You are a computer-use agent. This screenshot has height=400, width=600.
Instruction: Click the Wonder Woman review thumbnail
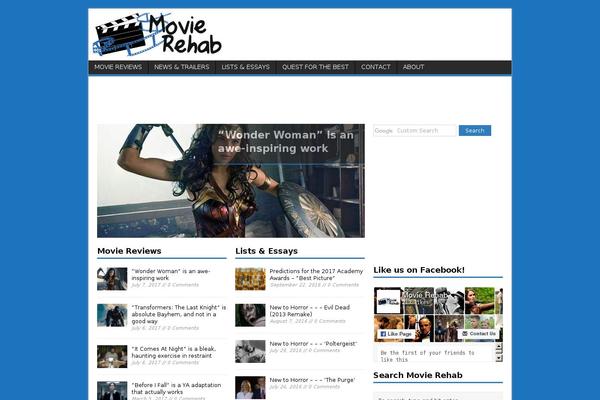click(112, 279)
